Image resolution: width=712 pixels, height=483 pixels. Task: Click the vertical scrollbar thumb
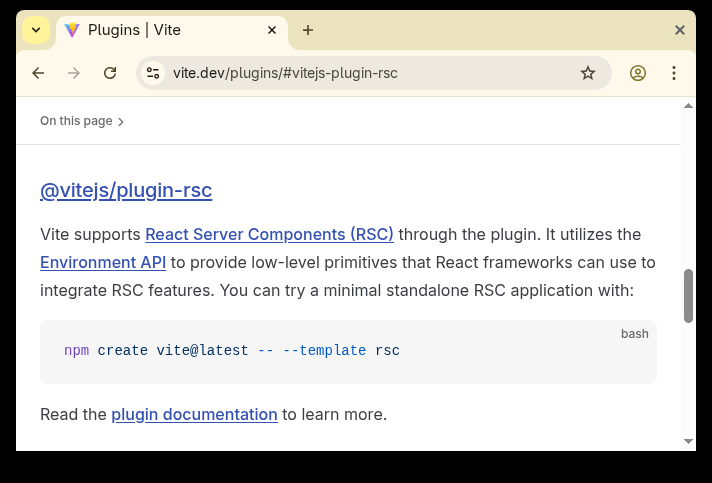click(x=688, y=295)
